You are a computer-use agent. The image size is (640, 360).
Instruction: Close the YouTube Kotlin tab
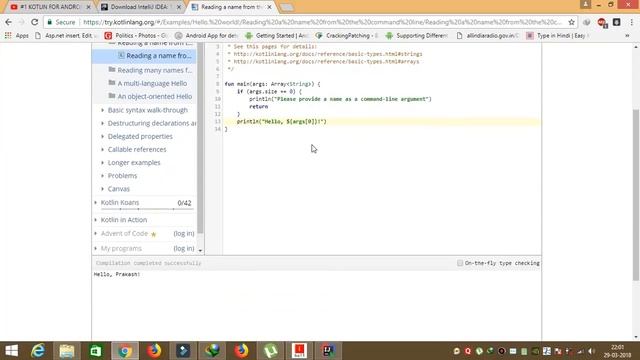[x=89, y=7]
